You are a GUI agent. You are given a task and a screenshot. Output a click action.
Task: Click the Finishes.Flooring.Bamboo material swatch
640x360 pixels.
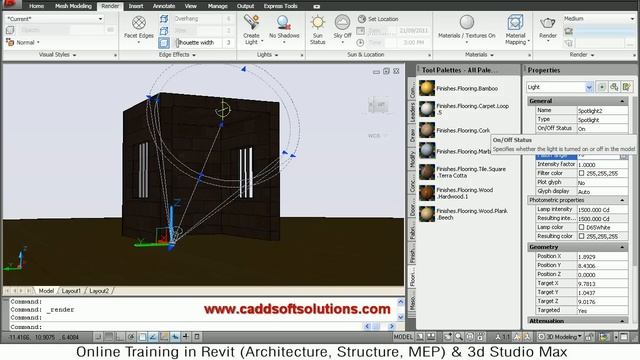pos(427,88)
